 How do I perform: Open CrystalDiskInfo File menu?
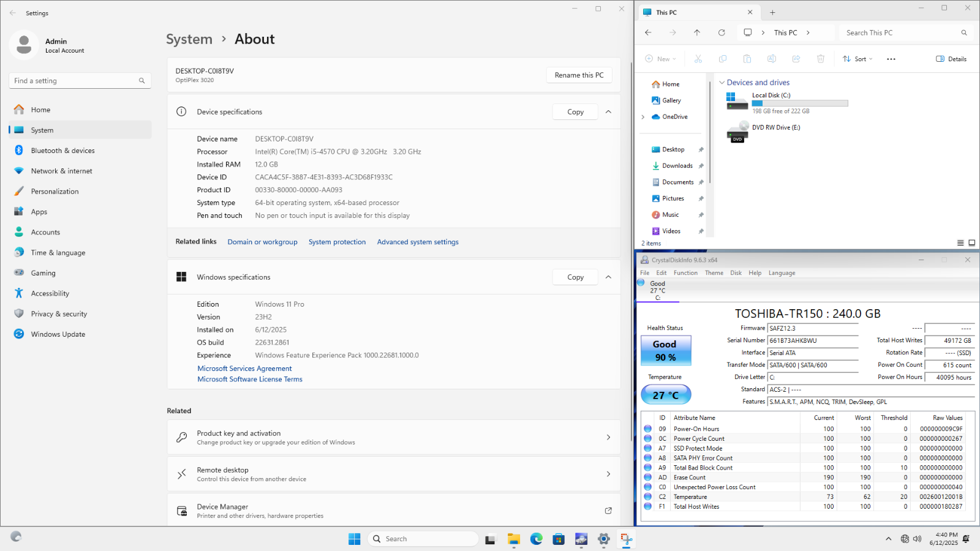point(645,273)
